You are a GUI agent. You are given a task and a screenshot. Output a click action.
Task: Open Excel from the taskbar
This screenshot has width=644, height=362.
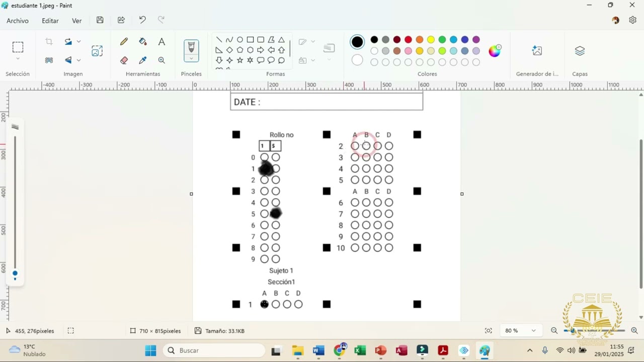[360, 350]
